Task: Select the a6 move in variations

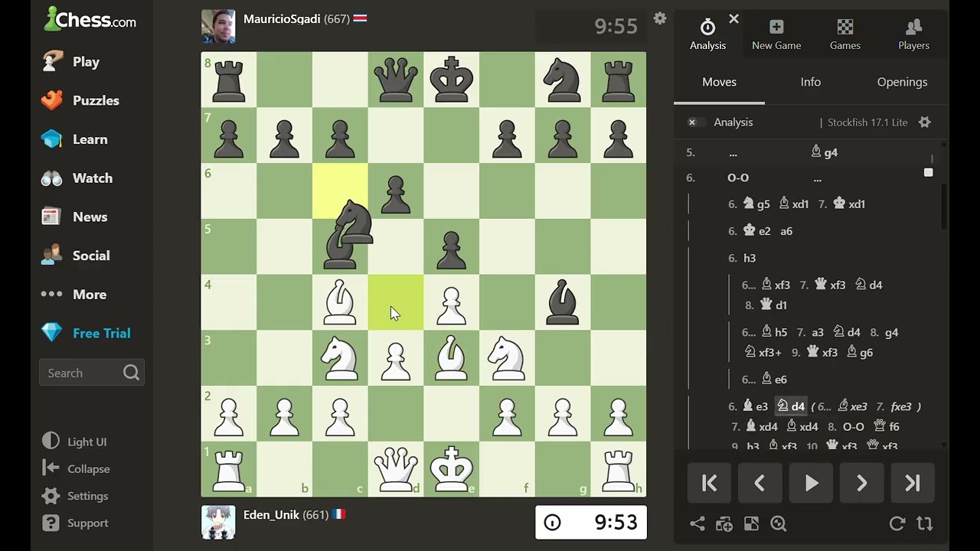Action: coord(786,231)
